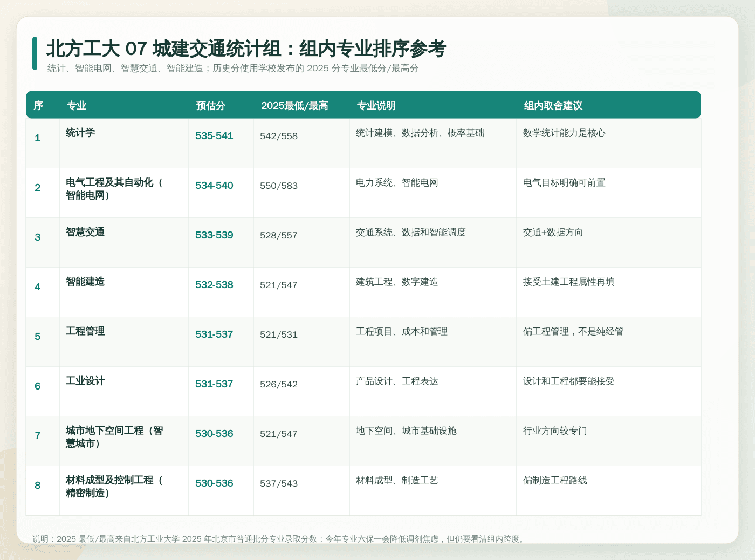Click the footnote starting with 说明：2025
755x560 pixels.
tap(279, 539)
